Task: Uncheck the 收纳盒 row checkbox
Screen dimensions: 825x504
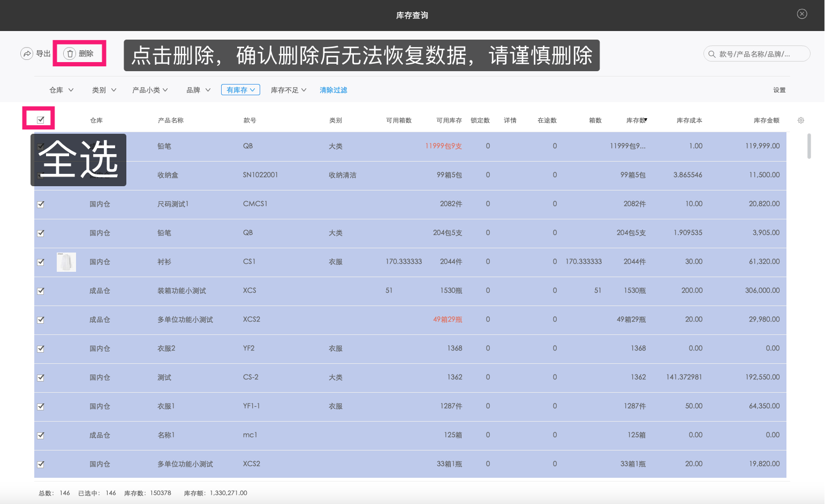Action: pyautogui.click(x=41, y=175)
